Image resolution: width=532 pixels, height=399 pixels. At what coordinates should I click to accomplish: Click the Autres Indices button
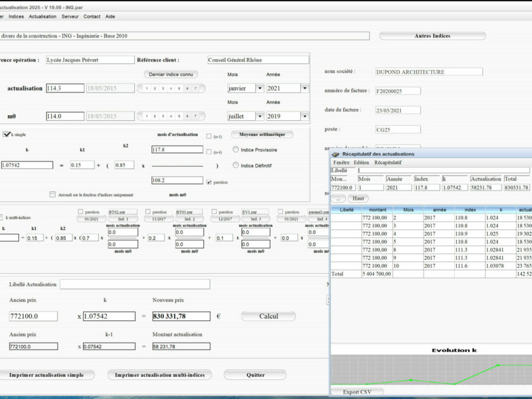[x=432, y=35]
